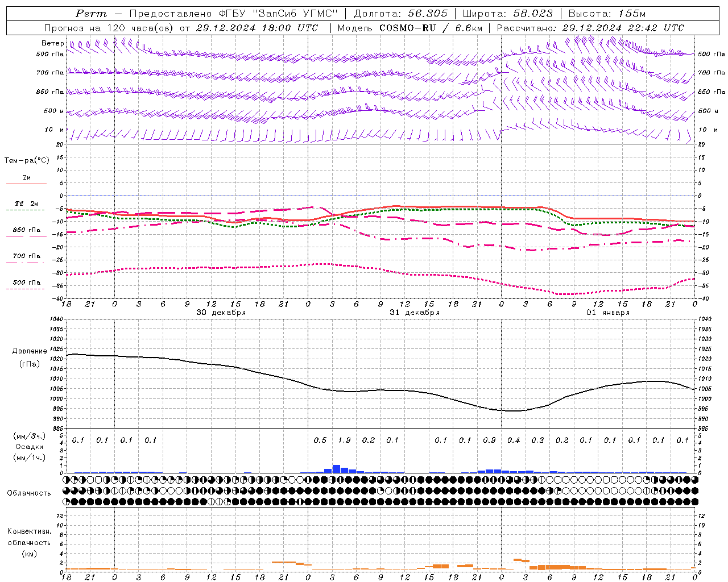Click the '(гПа)' pressure unit label

(x=29, y=364)
